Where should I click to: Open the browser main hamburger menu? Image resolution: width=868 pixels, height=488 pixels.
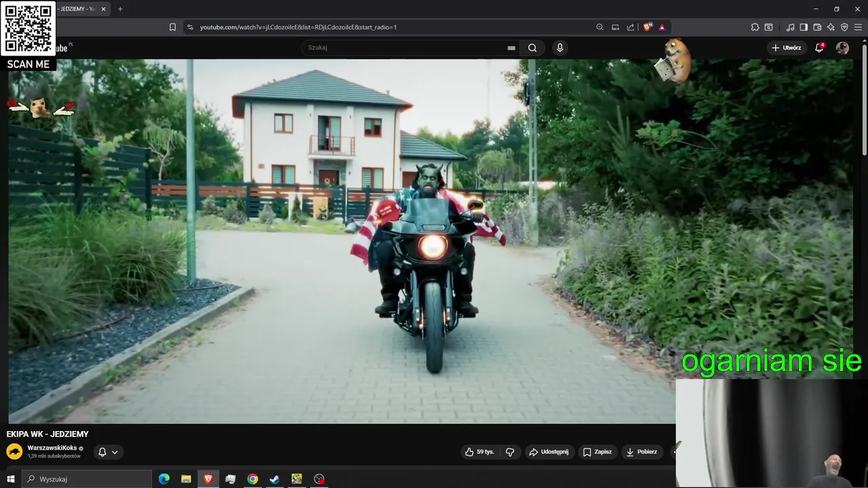coord(858,27)
